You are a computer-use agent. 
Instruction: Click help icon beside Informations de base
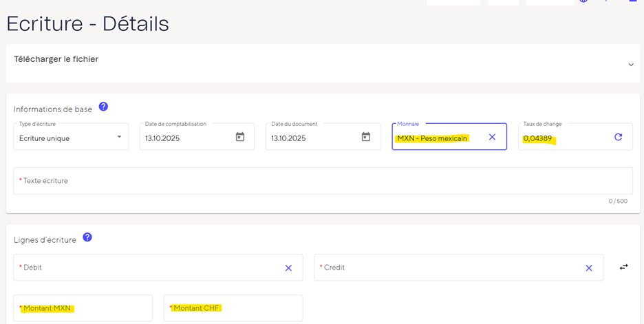click(103, 107)
